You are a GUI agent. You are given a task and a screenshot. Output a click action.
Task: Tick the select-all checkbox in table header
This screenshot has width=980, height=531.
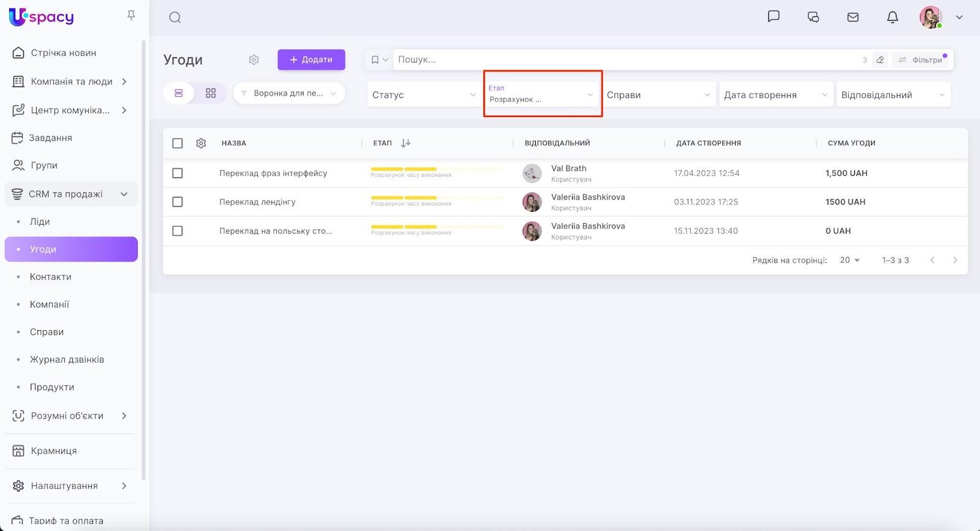tap(178, 143)
